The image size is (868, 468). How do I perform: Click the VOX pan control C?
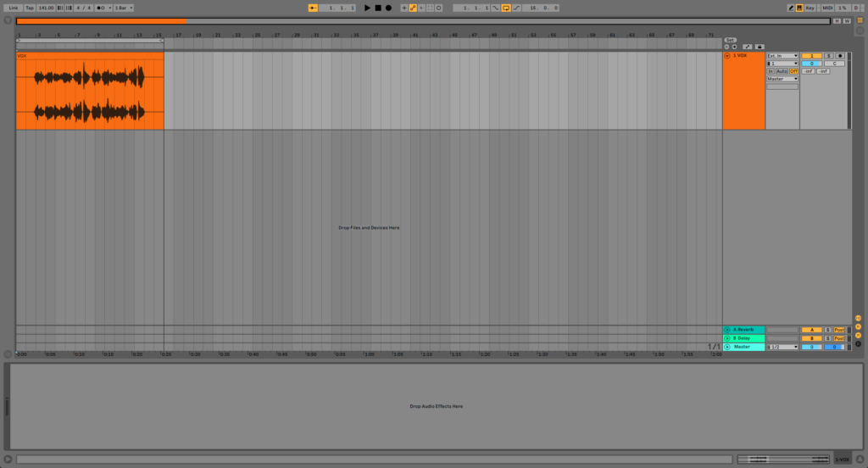point(834,64)
